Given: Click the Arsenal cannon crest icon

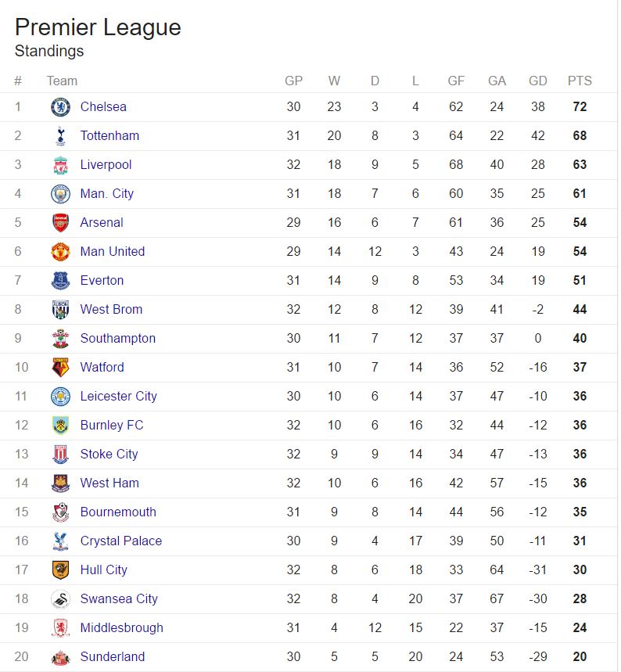Looking at the screenshot, I should click(x=60, y=223).
